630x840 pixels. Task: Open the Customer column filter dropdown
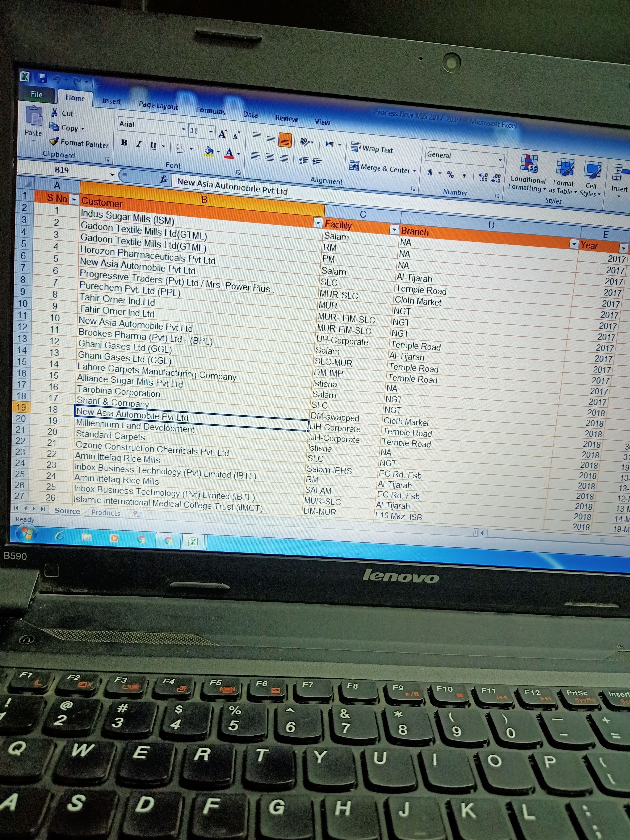click(318, 223)
